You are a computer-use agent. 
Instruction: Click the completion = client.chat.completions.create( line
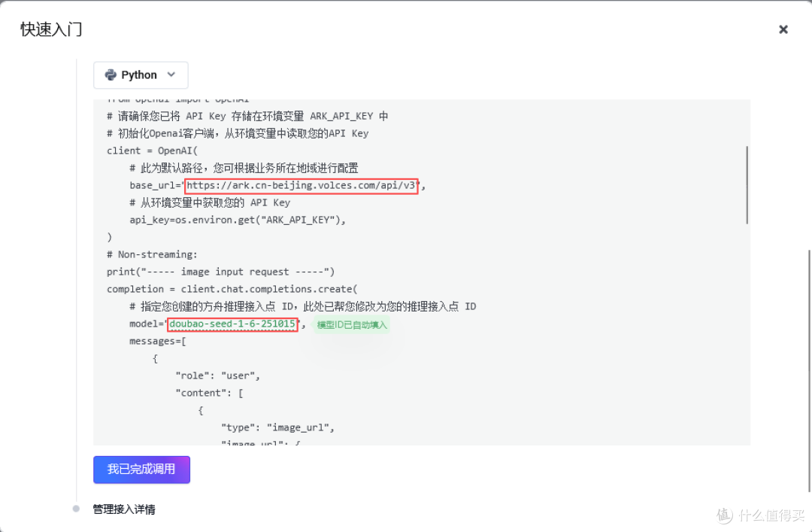[232, 290]
